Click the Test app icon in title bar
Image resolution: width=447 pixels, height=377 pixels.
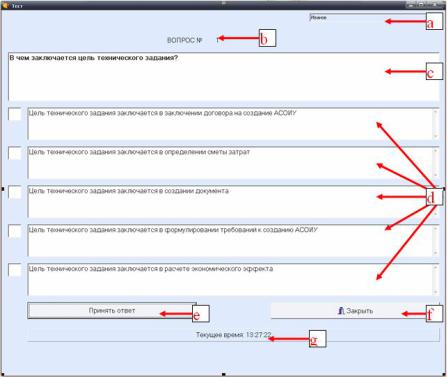(x=5, y=5)
